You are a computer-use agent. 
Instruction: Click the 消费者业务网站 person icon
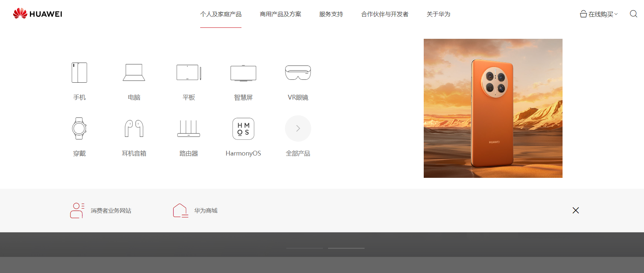tap(77, 210)
